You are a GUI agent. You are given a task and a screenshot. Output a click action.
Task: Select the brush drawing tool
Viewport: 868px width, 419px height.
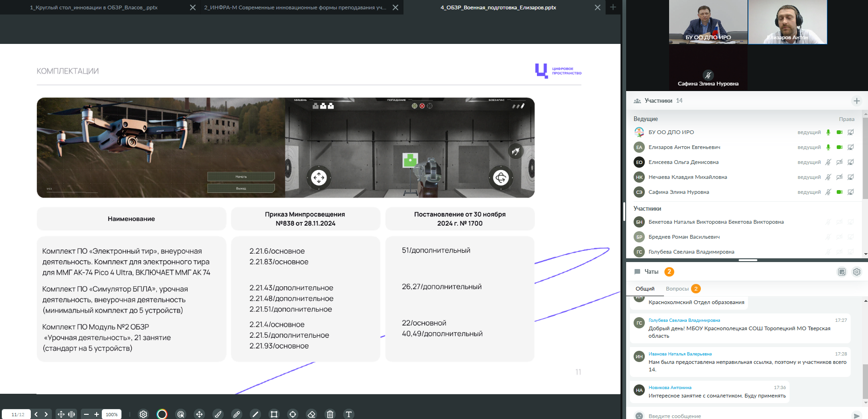[x=218, y=414]
